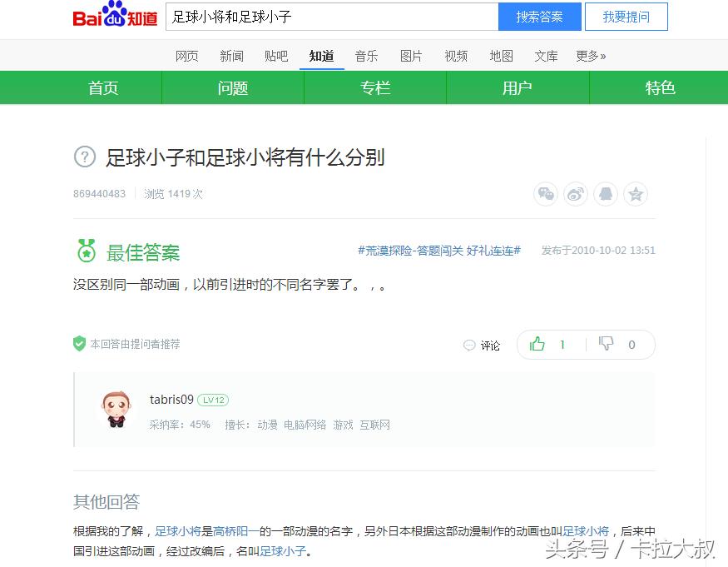The width and height of the screenshot is (728, 567).
Task: Click the star icon to favorite the question
Action: click(636, 193)
